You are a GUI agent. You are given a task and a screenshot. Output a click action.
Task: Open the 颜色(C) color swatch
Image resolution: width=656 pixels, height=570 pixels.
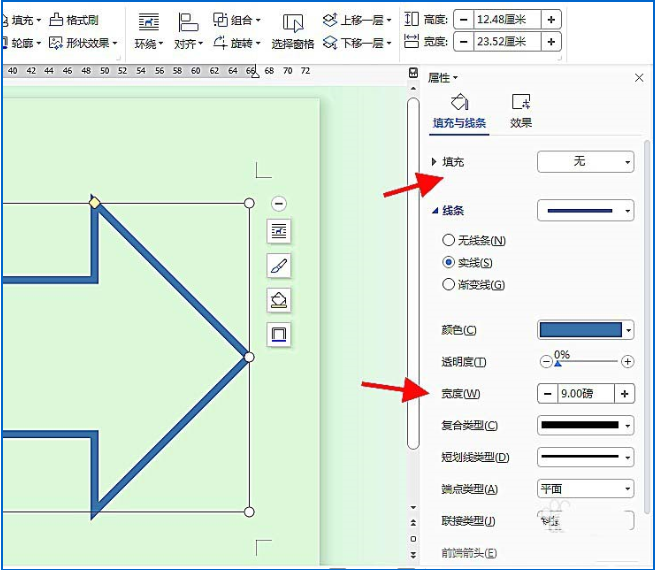(580, 330)
